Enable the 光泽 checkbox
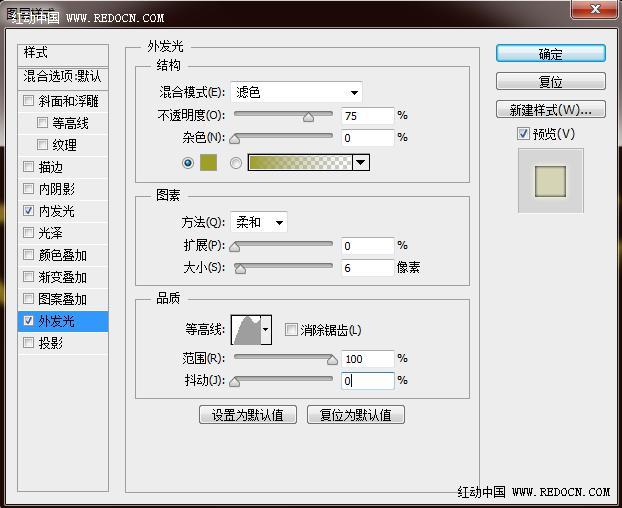This screenshot has width=622, height=508. pos(28,232)
